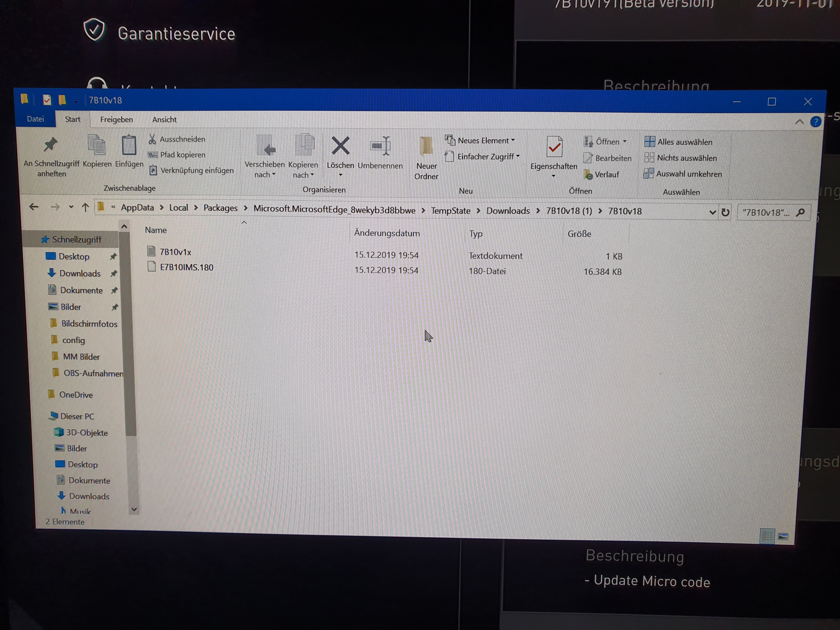
Task: Switch to the details view toggle
Action: point(767,536)
